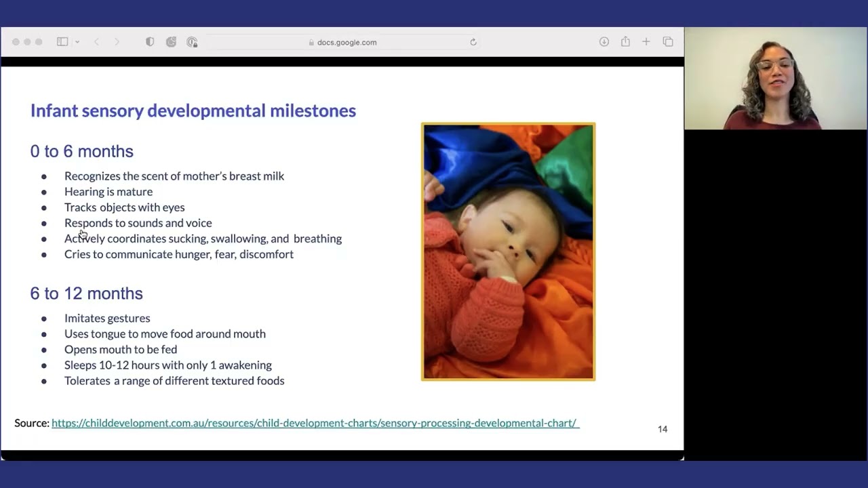Screen dimensions: 868x488
Task: Click the '6 to 12 months' heading
Action: (87, 293)
